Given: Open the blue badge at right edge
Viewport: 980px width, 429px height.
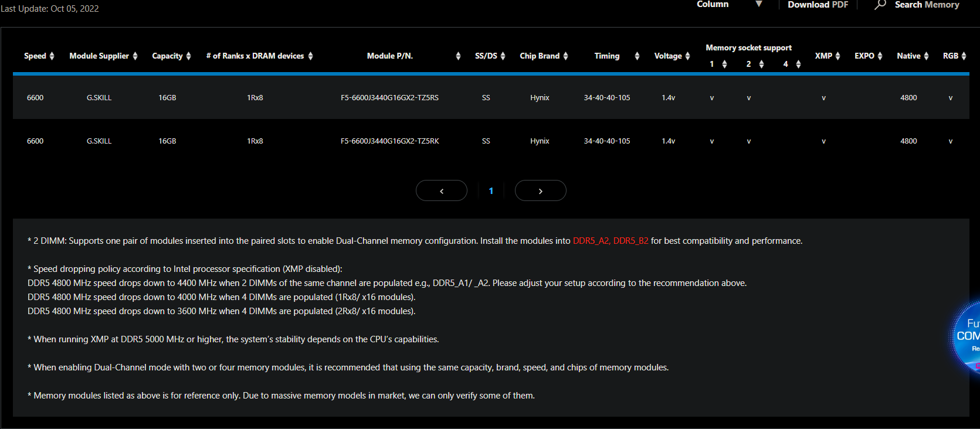Looking at the screenshot, I should 965,337.
